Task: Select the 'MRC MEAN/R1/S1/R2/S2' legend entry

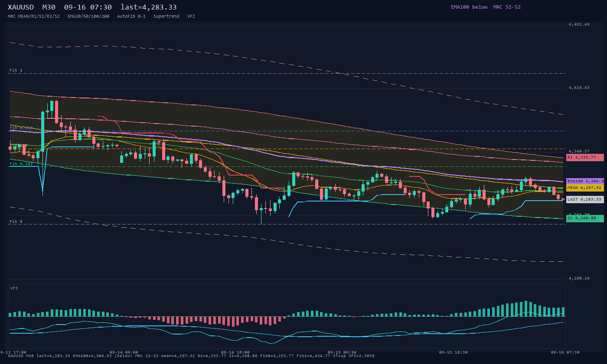Action: pos(34,16)
